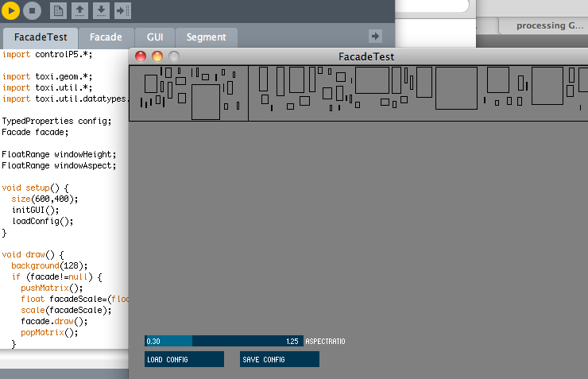Viewport: 588px width, 379px height.
Task: Stop the running sketch
Action: 33,10
